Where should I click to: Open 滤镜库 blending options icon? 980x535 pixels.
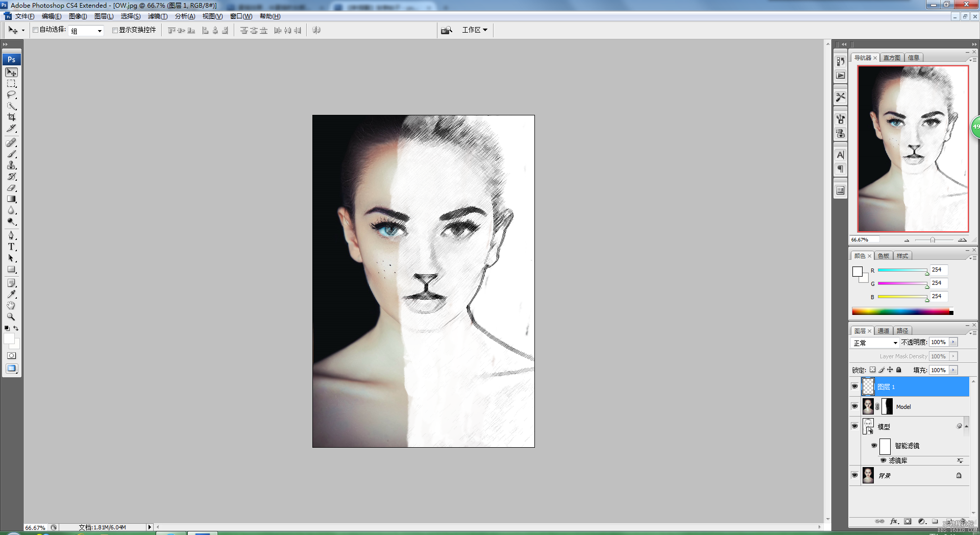(960, 460)
